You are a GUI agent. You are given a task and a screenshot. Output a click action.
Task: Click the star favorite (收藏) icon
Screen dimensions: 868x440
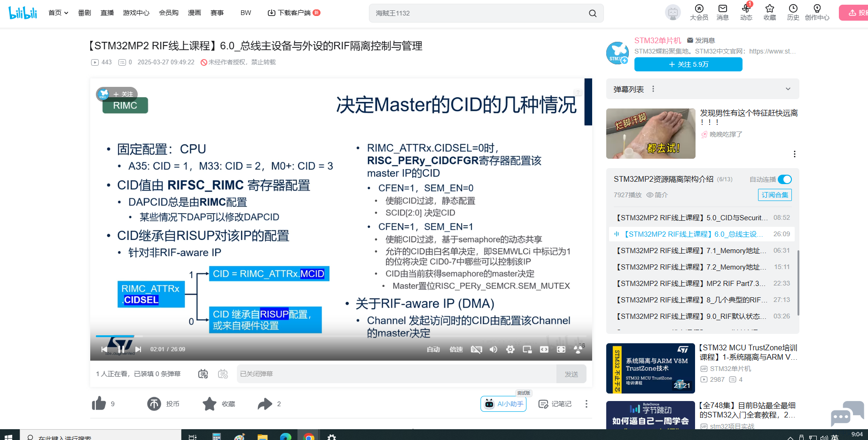[210, 404]
